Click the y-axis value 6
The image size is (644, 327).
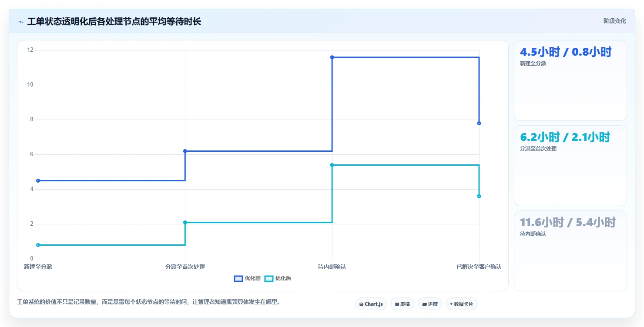pos(32,154)
